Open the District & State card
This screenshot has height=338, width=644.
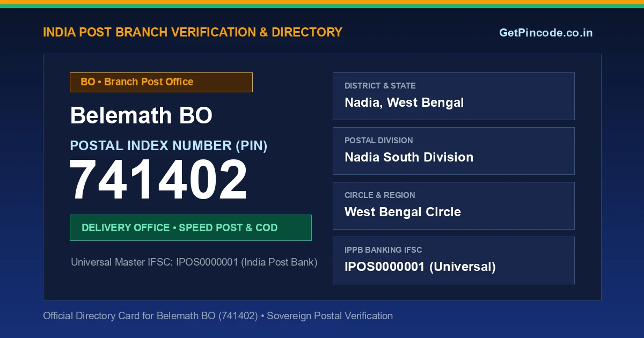click(x=453, y=96)
